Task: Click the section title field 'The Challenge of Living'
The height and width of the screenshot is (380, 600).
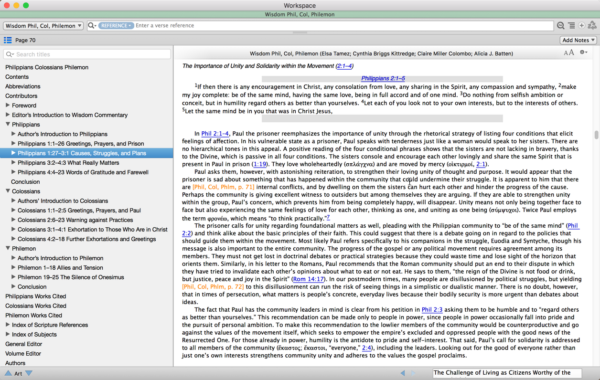Action: (507, 373)
